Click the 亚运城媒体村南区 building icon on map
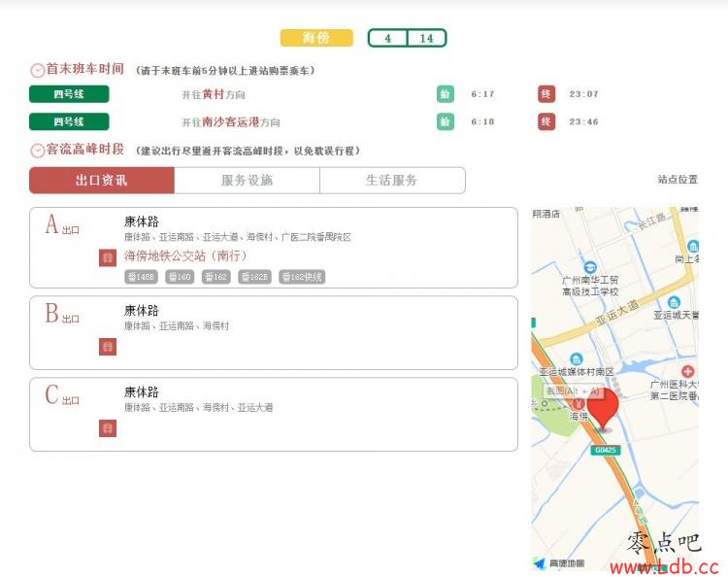The width and height of the screenshot is (728, 577). tap(577, 359)
